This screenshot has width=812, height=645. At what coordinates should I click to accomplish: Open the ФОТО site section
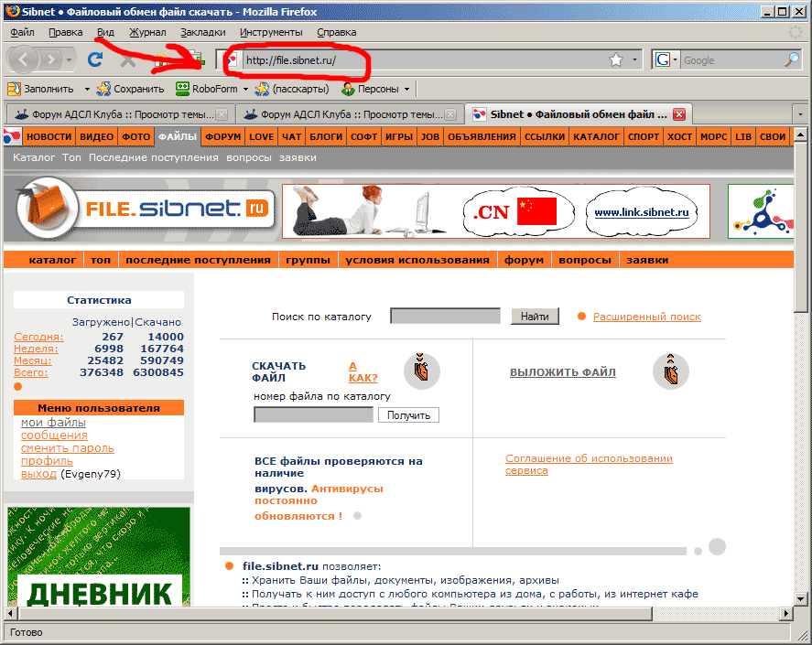point(136,136)
